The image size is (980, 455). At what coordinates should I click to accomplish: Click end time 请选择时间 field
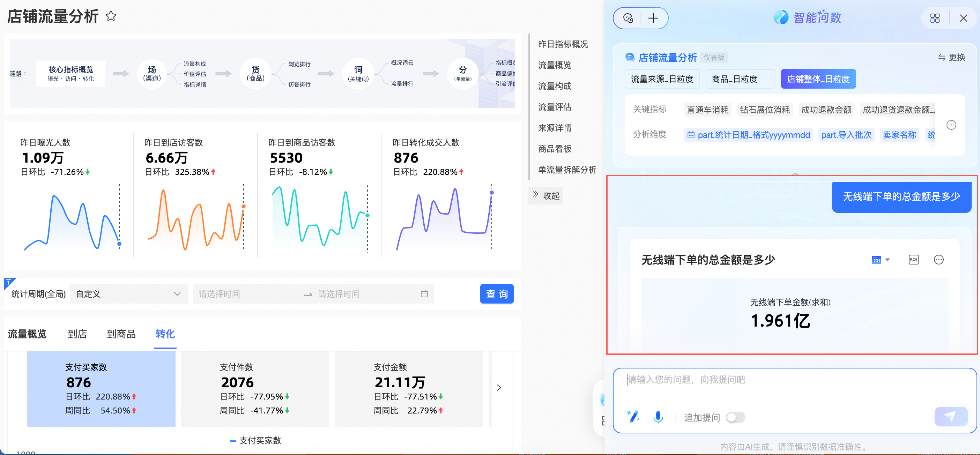point(339,294)
